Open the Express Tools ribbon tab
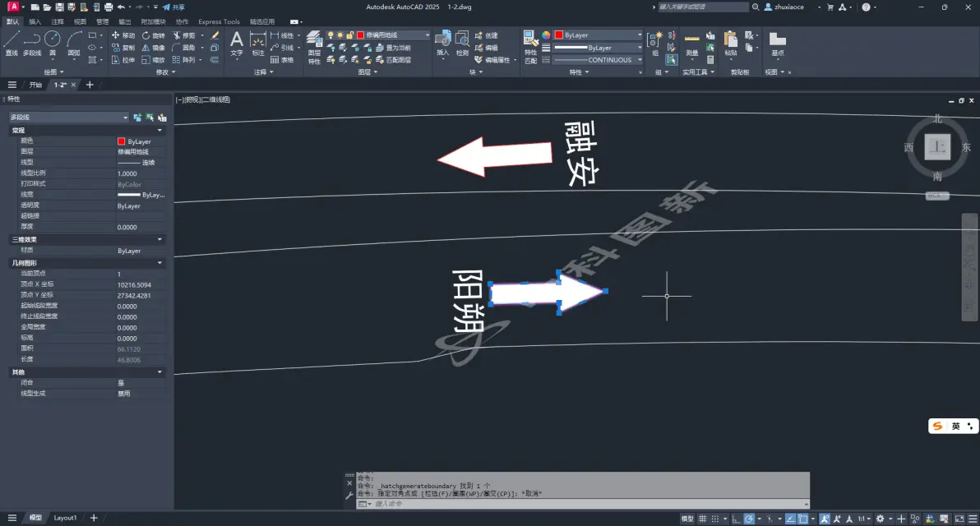The height and width of the screenshot is (526, 980). (x=219, y=21)
